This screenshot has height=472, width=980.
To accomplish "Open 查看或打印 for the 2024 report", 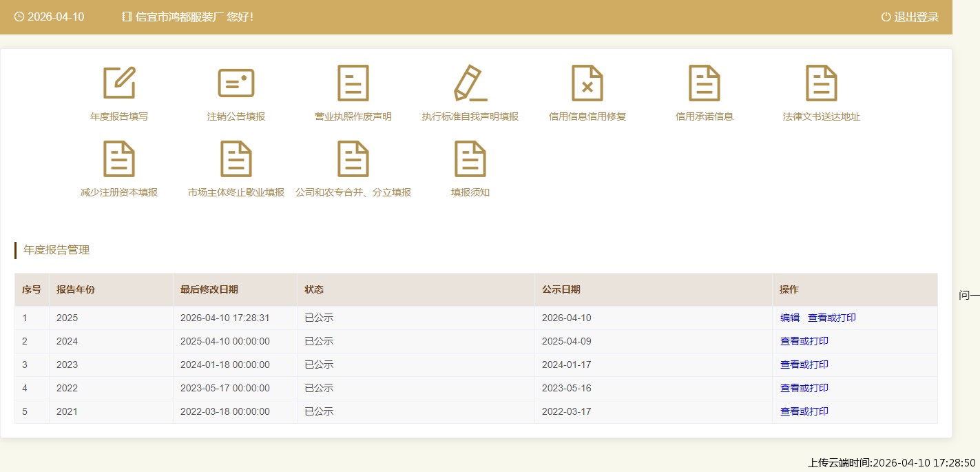I will [804, 342].
